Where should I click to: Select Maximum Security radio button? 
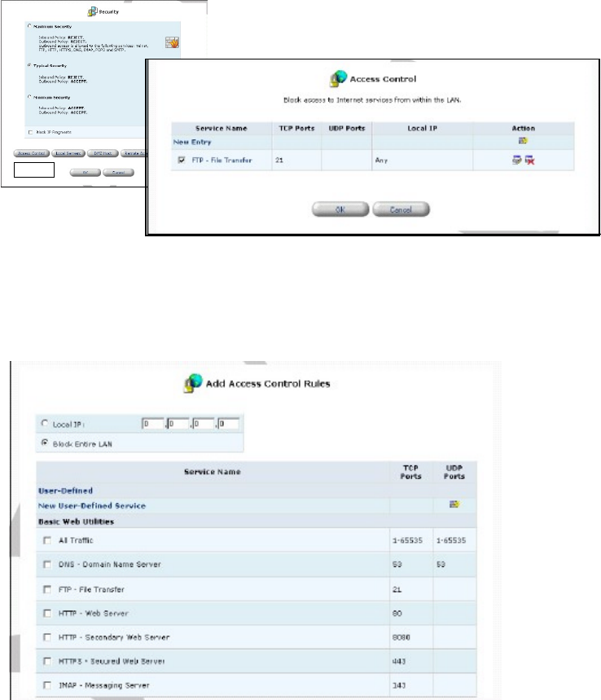[x=29, y=26]
